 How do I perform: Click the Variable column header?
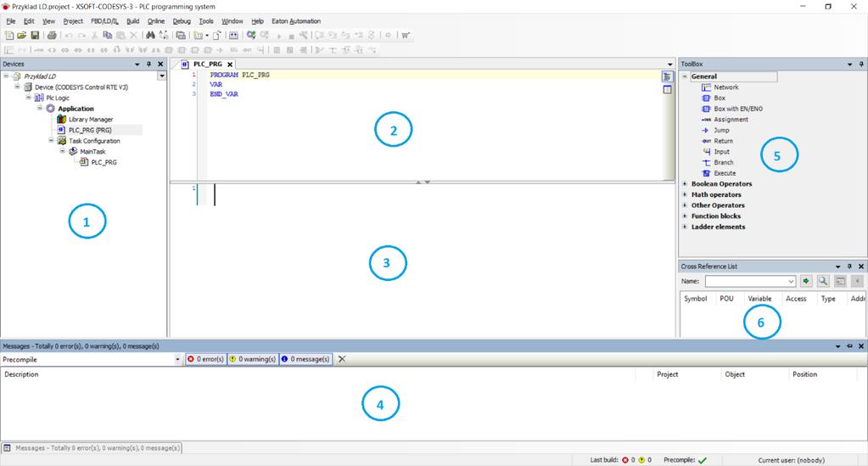[x=759, y=299]
